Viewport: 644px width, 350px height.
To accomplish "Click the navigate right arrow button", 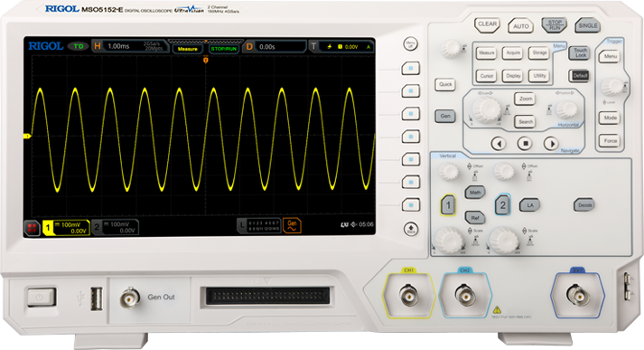I will pos(551,144).
